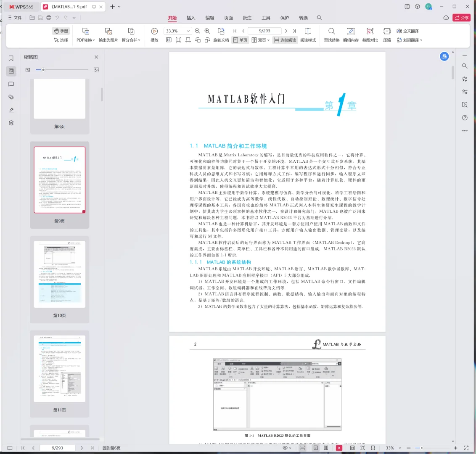Image resolution: width=476 pixels, height=454 pixels.
Task: Open the Layers panel in left sidebar
Action: [11, 123]
